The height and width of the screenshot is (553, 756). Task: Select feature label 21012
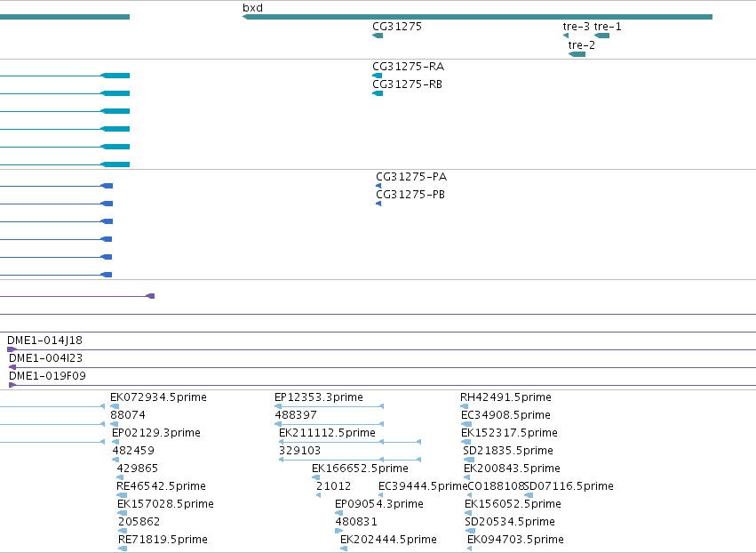334,486
